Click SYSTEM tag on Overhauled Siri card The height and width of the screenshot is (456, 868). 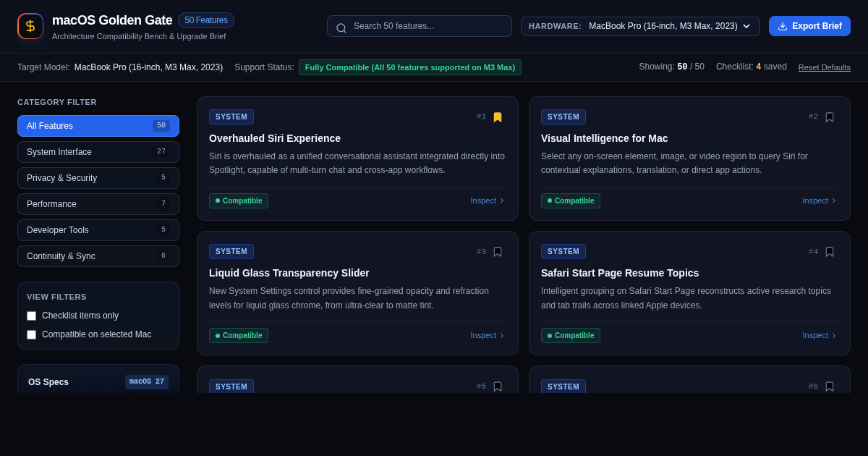click(231, 117)
